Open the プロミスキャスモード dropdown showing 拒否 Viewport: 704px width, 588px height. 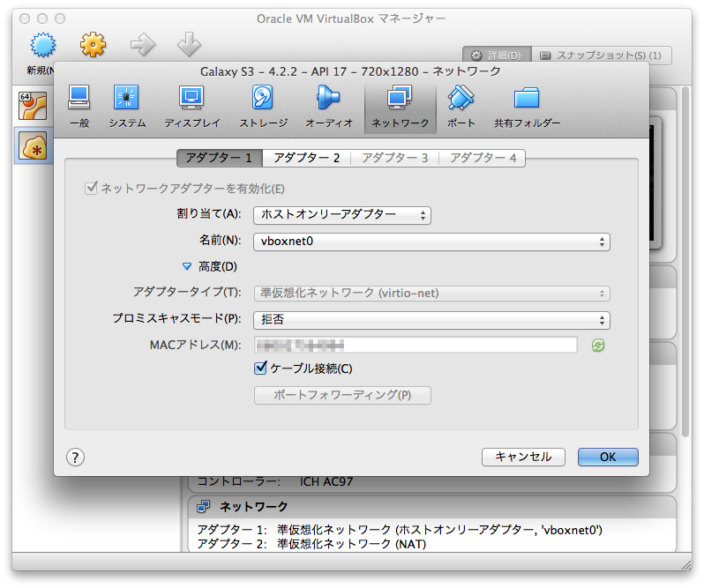431,320
